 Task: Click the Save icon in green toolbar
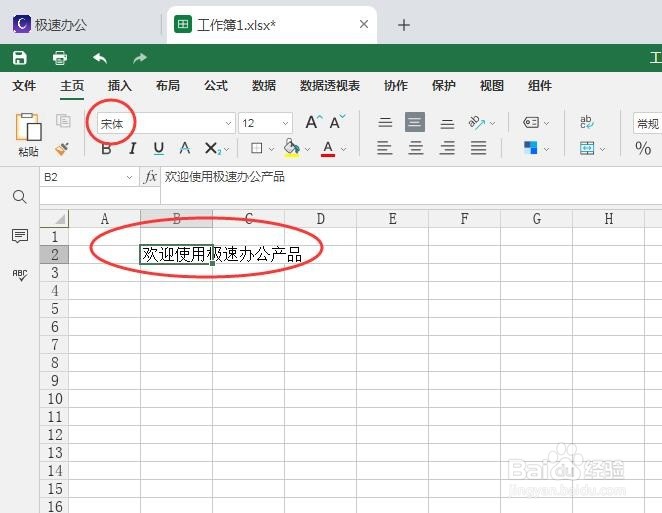pos(19,58)
